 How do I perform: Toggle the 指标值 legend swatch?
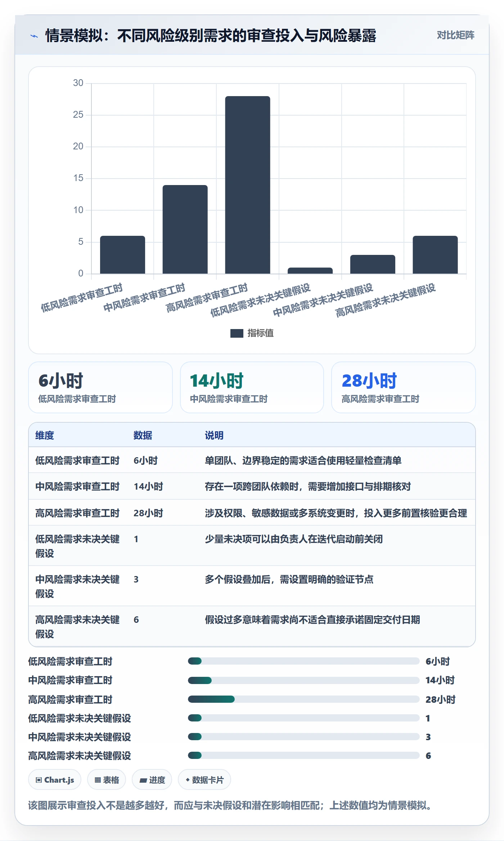[237, 333]
